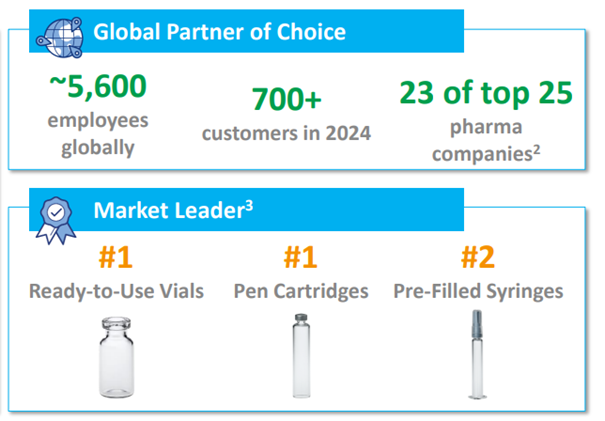Click the "employees globally" caption
The height and width of the screenshot is (421, 605).
click(x=100, y=134)
